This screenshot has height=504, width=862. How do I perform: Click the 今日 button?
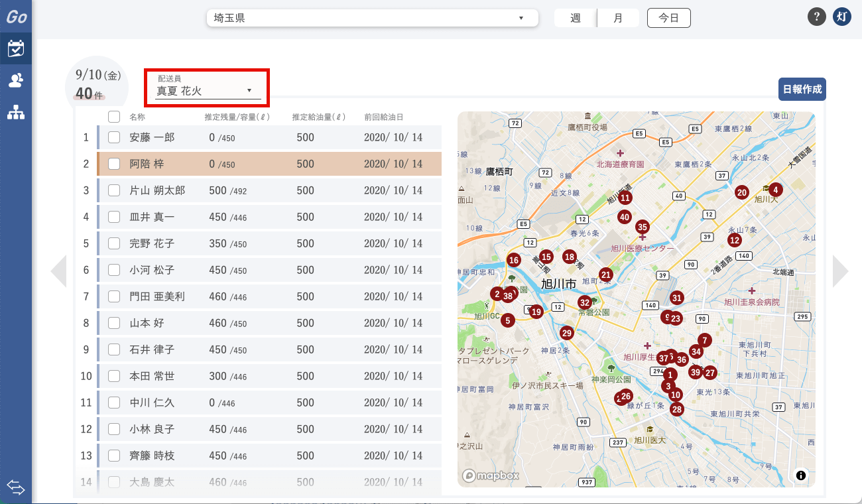click(x=669, y=18)
